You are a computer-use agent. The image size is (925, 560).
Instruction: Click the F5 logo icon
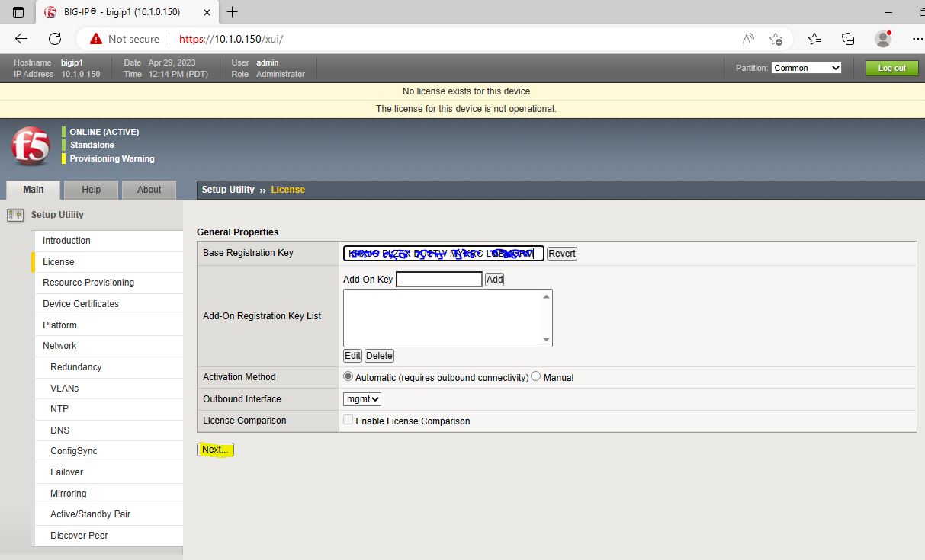point(30,146)
